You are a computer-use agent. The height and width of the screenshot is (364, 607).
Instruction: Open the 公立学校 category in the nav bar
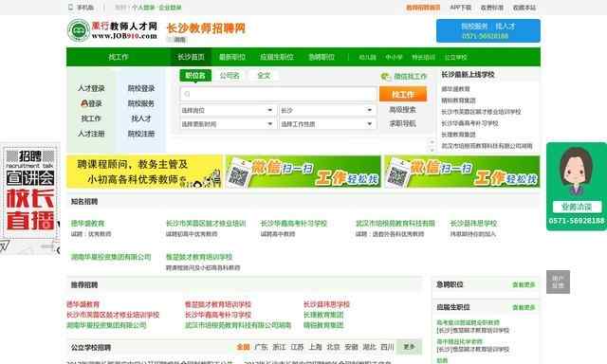coord(455,57)
